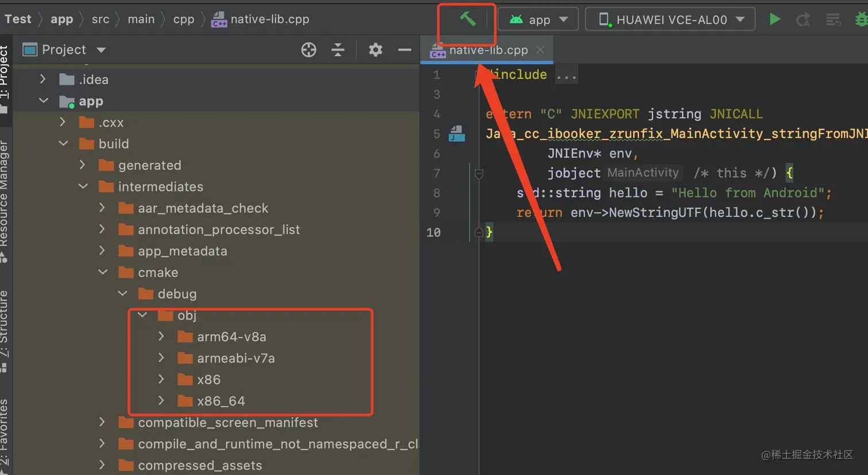Collapse the cmake folder

point(103,272)
